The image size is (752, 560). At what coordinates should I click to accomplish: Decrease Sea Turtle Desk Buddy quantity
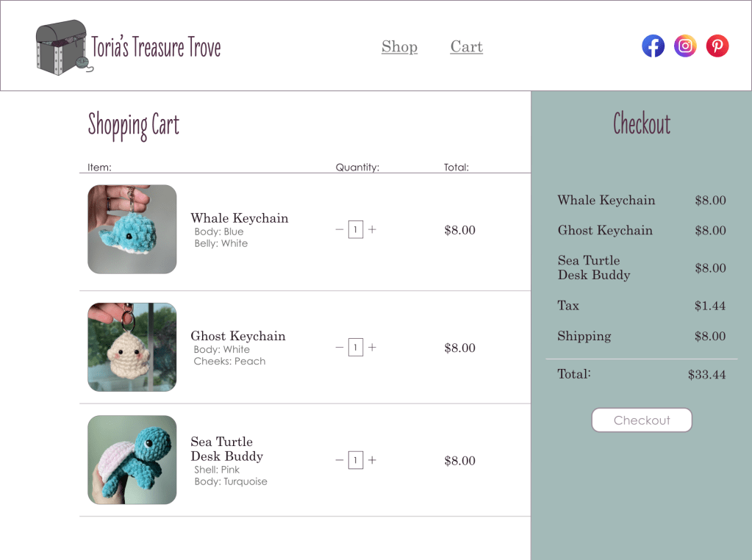pos(340,461)
